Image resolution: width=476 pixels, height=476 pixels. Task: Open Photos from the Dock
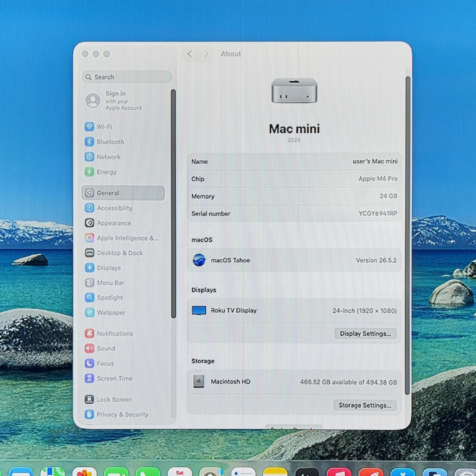point(84,472)
